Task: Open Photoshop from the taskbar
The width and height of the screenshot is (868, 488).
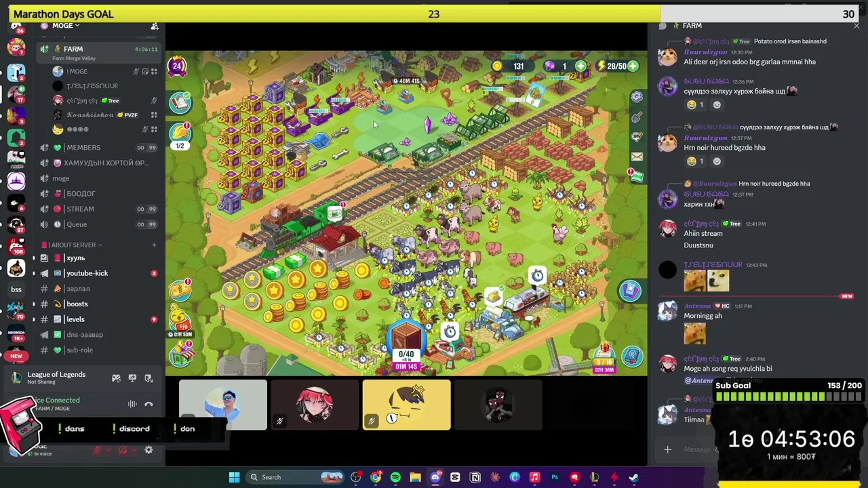Action: click(x=555, y=477)
